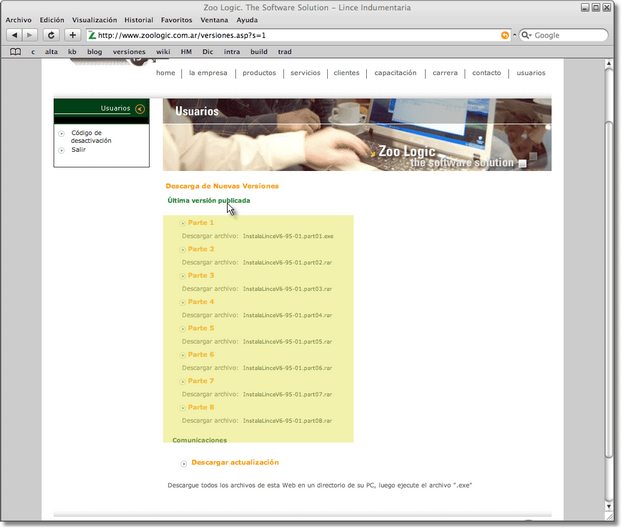Open the 'intra' bookmark
The height and width of the screenshot is (529, 622).
[232, 52]
